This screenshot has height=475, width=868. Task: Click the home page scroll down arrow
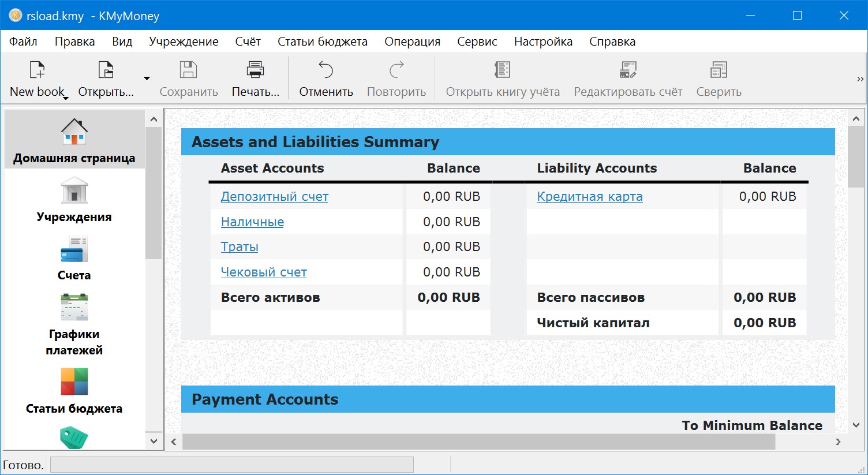coord(856,425)
